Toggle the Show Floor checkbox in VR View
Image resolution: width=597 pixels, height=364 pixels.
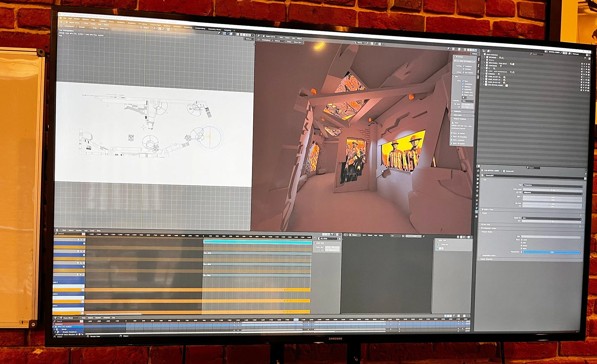[463, 81]
